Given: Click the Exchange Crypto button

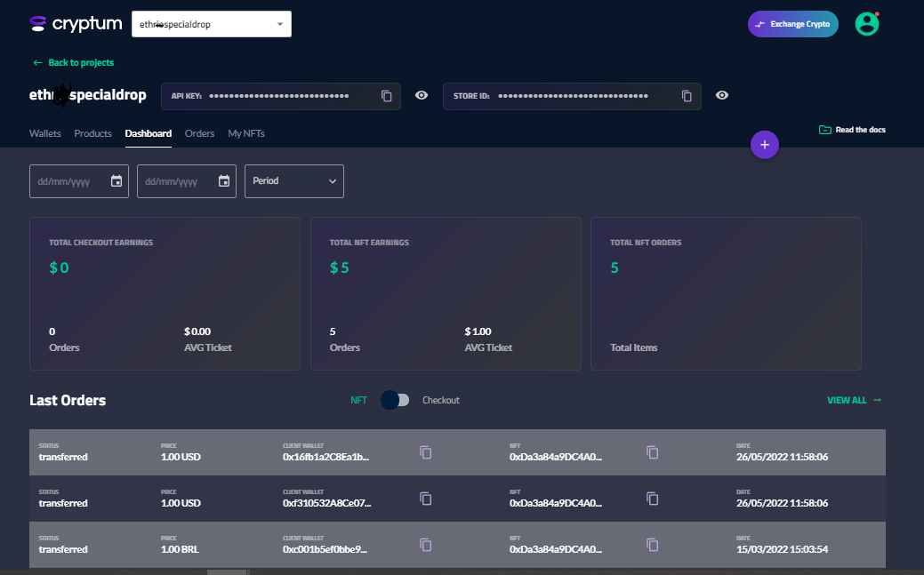Looking at the screenshot, I should tap(793, 24).
